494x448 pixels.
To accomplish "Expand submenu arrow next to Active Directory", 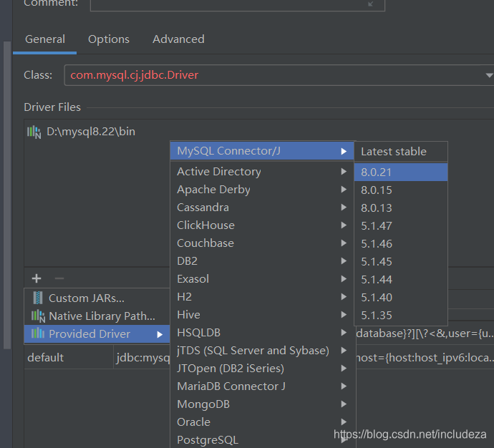I will [x=344, y=172].
